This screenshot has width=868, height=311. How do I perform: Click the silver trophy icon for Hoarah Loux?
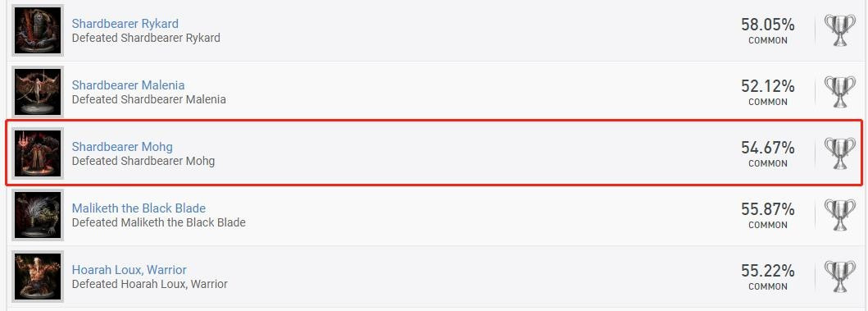tap(840, 277)
